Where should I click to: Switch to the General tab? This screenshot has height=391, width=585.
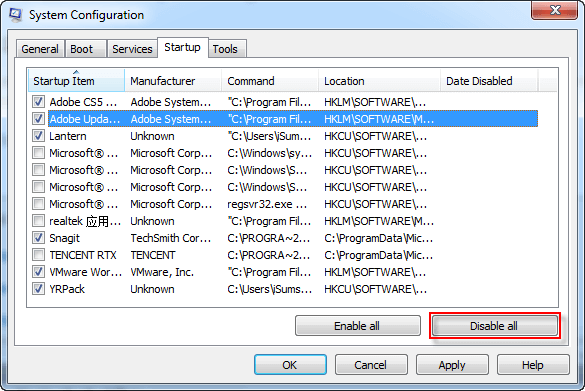[x=40, y=49]
